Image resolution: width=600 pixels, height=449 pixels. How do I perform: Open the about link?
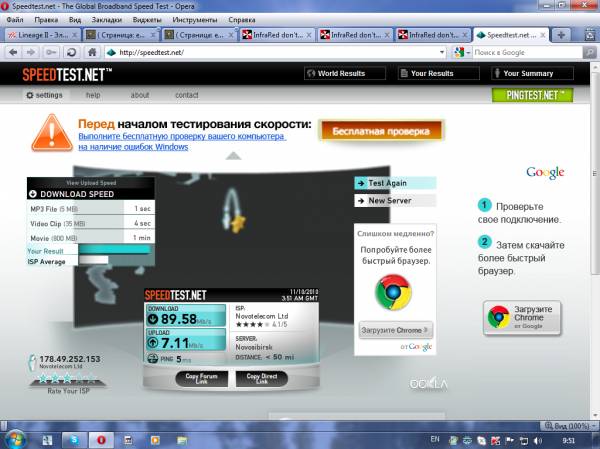pyautogui.click(x=140, y=95)
